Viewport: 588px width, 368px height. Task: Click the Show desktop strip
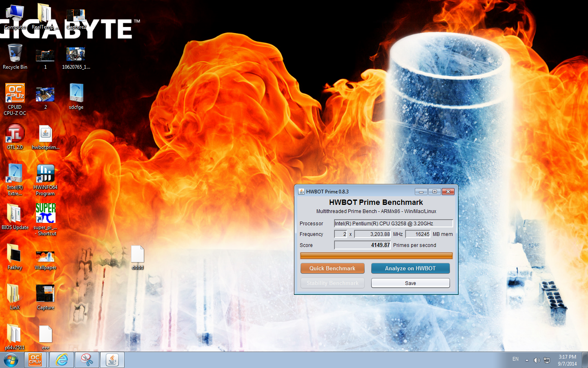point(585,360)
